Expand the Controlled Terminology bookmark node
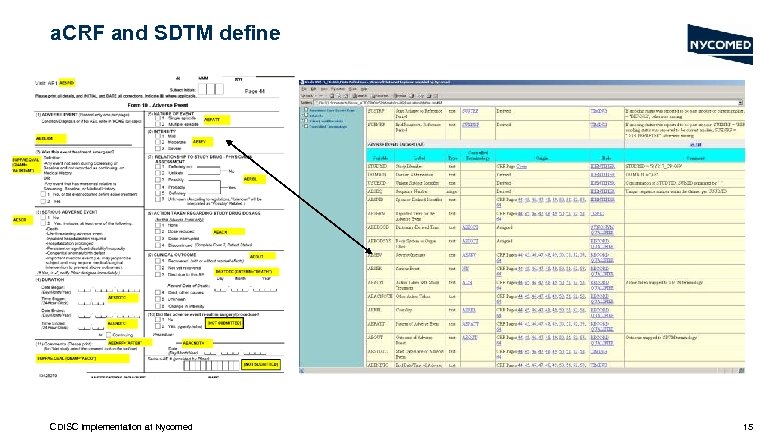The image size is (780, 439). click(x=305, y=126)
